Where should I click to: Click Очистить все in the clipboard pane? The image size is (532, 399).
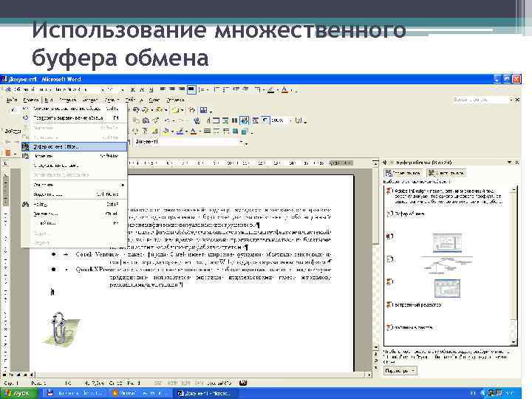(447, 173)
